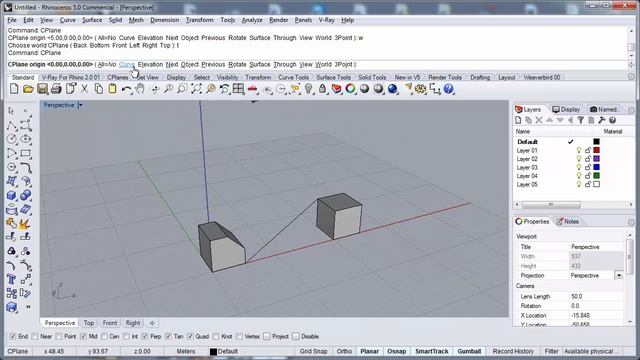640x360 pixels.
Task: Toggle the lock of Layer 03
Action: tap(588, 167)
